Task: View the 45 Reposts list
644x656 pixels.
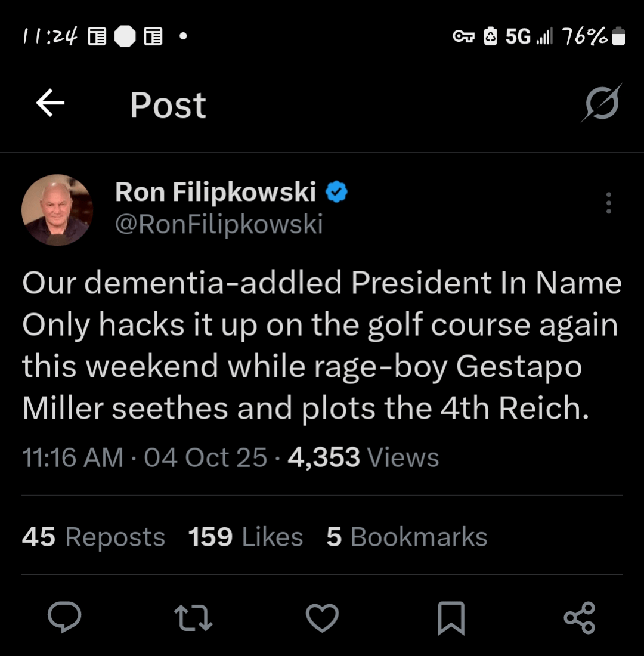Action: coord(94,537)
